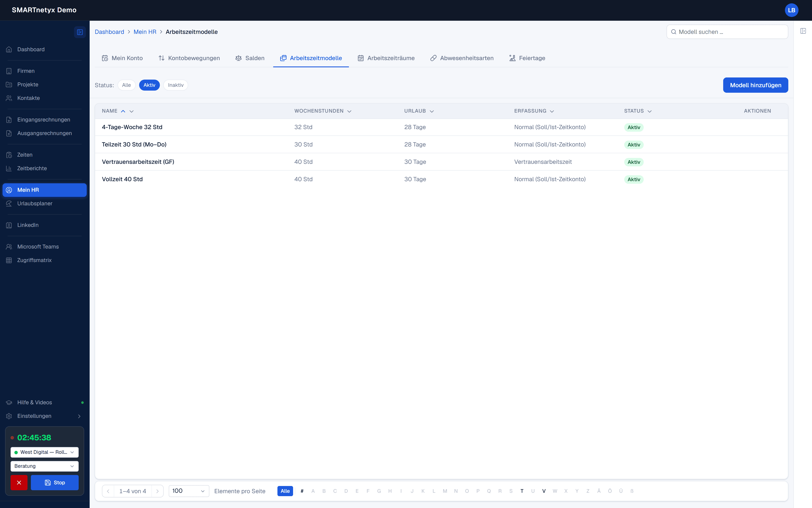Switch to Mein Konto tab
Viewport: 812px width, 508px height.
[x=122, y=58]
